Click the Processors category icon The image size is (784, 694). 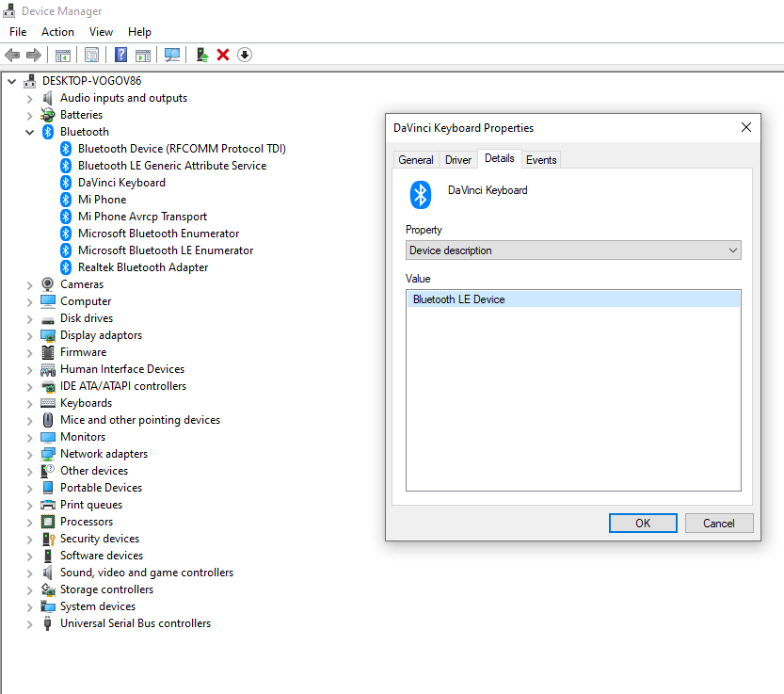(x=47, y=522)
